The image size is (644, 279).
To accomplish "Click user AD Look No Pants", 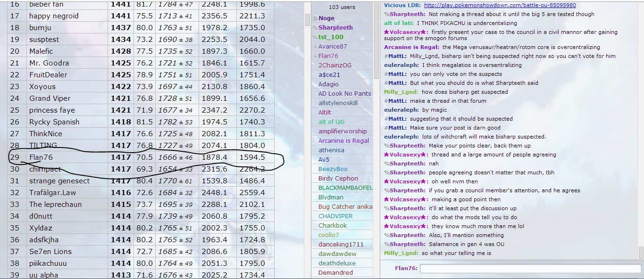I will (344, 94).
